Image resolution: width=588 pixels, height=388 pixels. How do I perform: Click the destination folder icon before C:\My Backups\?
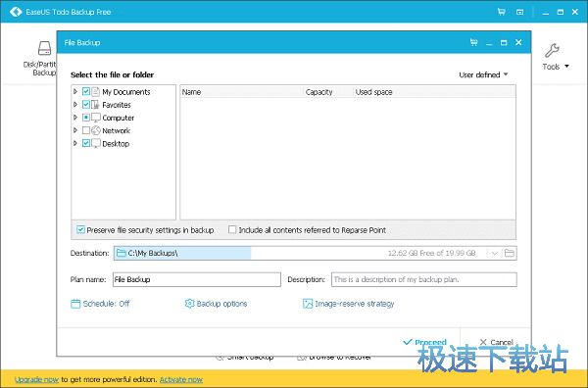point(121,253)
